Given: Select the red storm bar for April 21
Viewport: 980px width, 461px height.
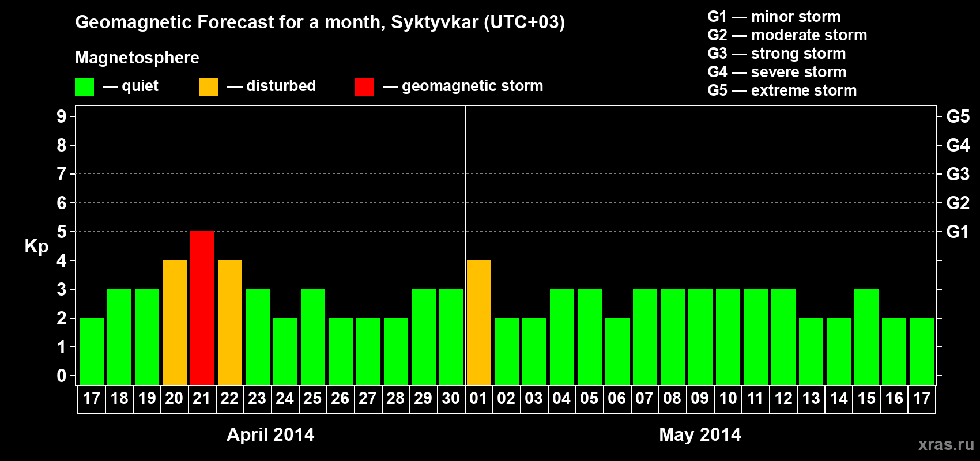Looking at the screenshot, I should 202,308.
